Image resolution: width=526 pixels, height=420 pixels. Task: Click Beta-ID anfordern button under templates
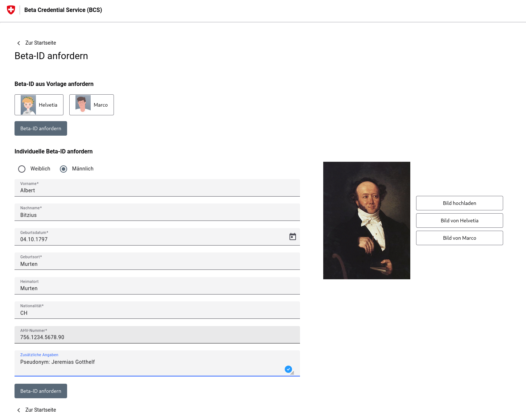pyautogui.click(x=41, y=128)
